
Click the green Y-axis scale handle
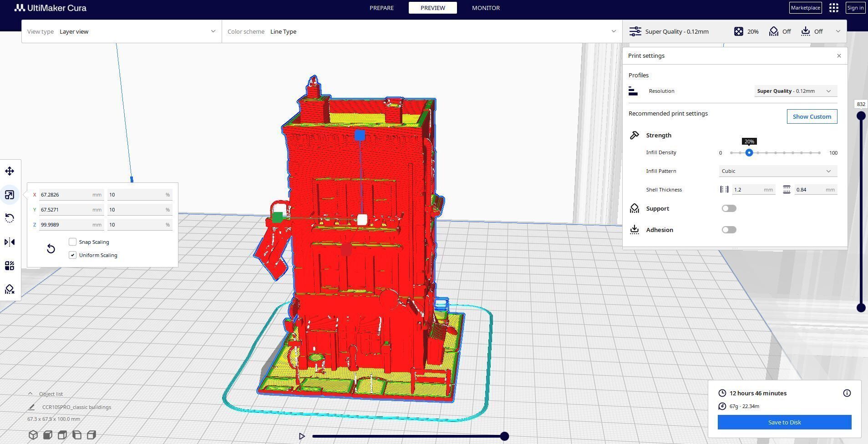(x=277, y=218)
